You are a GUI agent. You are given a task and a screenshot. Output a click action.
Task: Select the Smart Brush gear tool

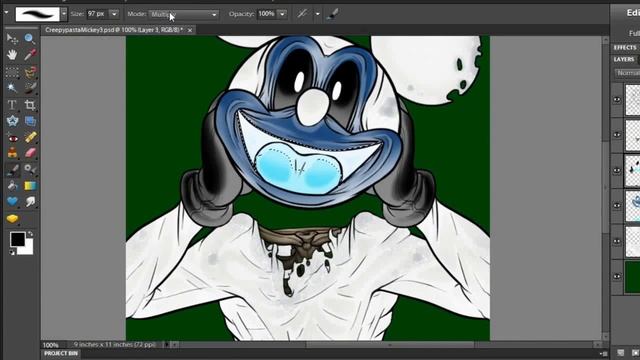pos(30,169)
